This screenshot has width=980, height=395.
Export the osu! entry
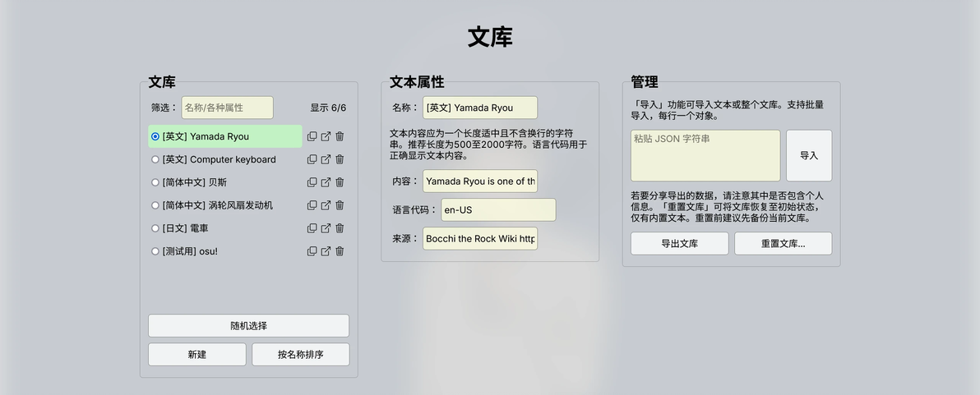326,251
